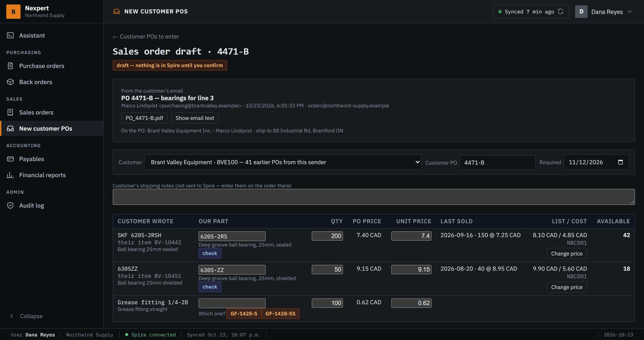The image size is (644, 340).
Task: Click the Financial reports chart icon
Action: pyautogui.click(x=10, y=175)
